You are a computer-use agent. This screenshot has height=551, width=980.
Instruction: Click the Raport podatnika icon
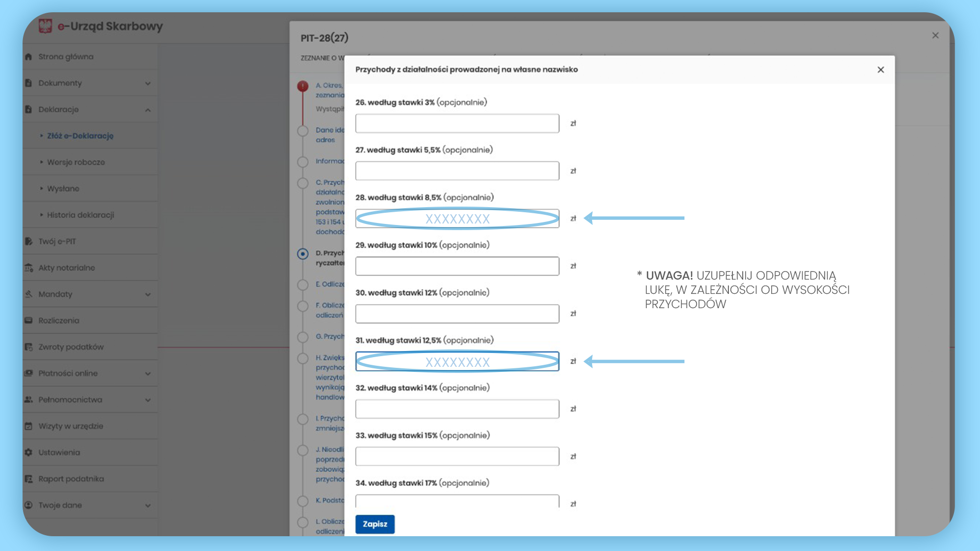pyautogui.click(x=29, y=479)
